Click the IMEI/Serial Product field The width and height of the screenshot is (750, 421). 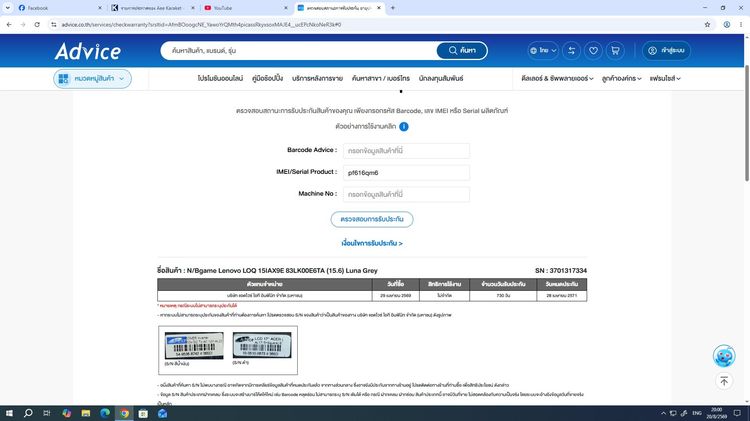pos(406,173)
